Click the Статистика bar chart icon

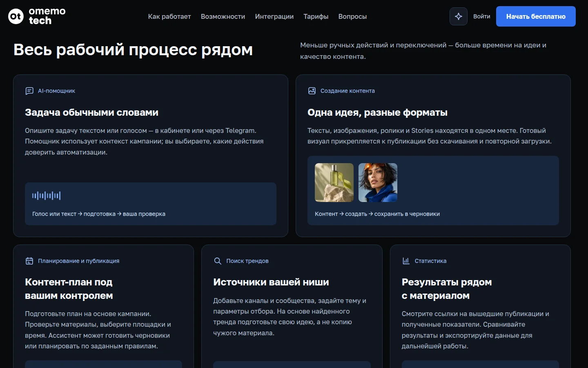coord(406,261)
